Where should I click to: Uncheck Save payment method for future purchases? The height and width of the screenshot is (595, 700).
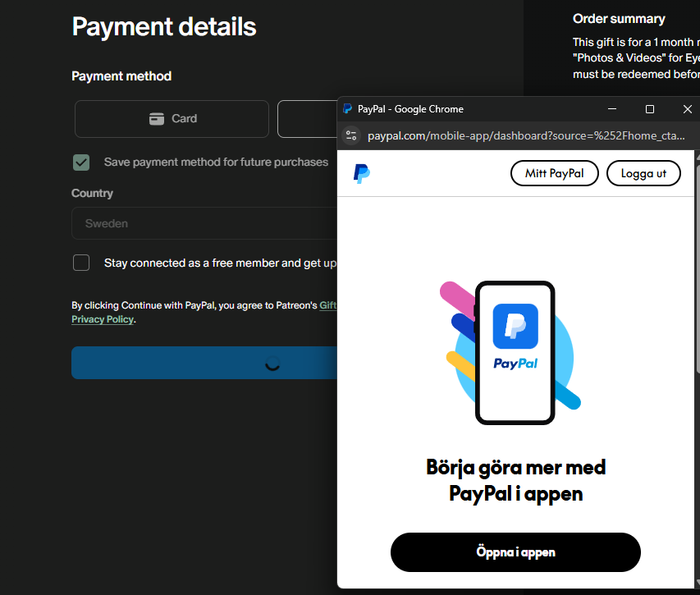pyautogui.click(x=81, y=162)
